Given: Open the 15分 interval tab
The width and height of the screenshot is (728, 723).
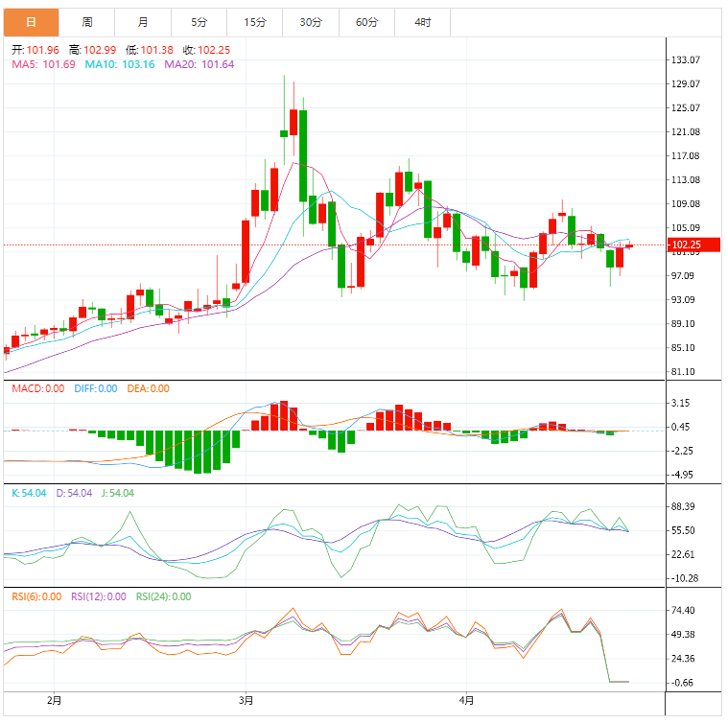Looking at the screenshot, I should coord(255,22).
